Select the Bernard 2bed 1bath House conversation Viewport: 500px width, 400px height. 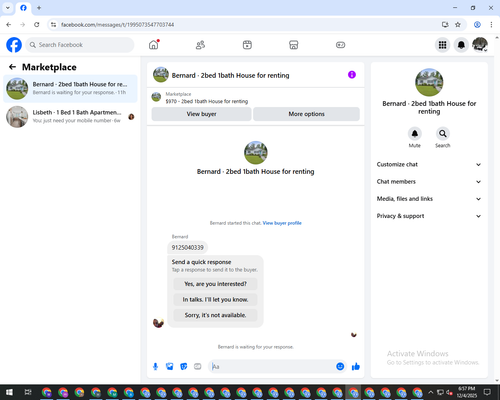click(x=70, y=89)
